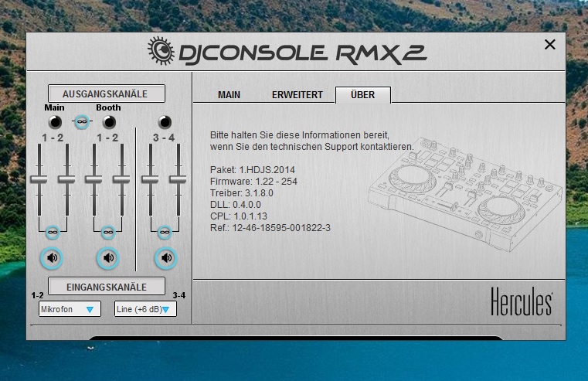Click the EINGANGSKANÄLE button
This screenshot has height=381, width=588.
tap(107, 287)
